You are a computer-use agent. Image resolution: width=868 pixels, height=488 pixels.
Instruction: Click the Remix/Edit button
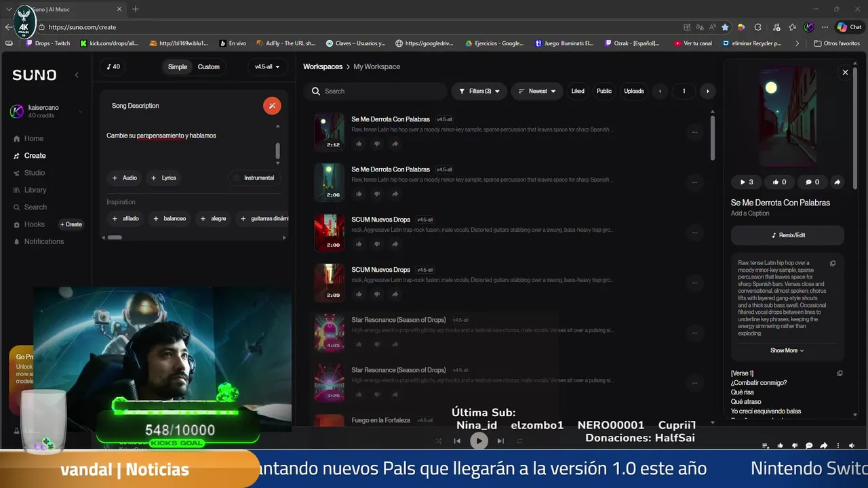(x=787, y=235)
